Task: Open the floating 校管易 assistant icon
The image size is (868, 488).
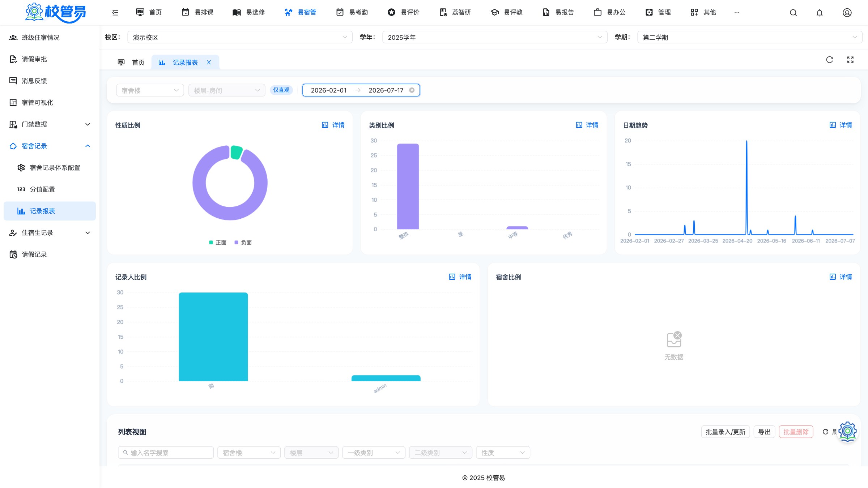Action: coord(848,431)
